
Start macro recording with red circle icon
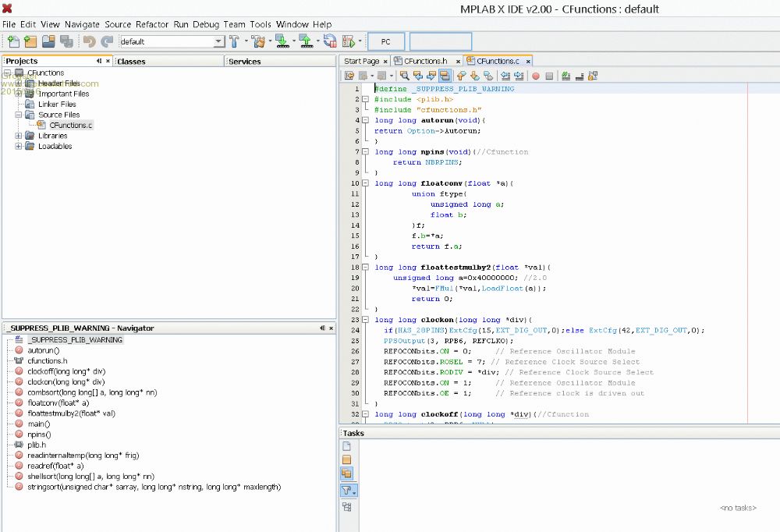[536, 76]
